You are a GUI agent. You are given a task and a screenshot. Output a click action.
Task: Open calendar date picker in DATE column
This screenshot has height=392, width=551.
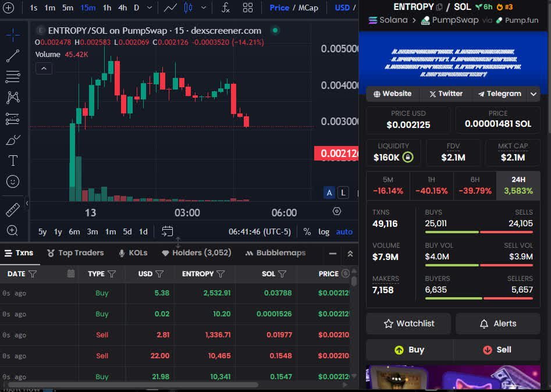coord(70,273)
